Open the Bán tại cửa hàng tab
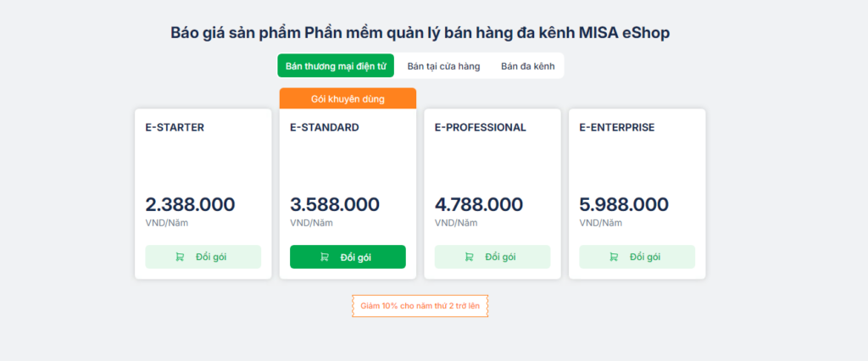Screen dimensions: 868x361 click(443, 66)
